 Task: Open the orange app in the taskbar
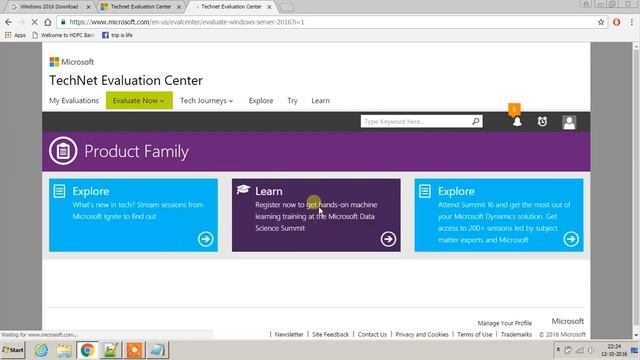(135, 350)
